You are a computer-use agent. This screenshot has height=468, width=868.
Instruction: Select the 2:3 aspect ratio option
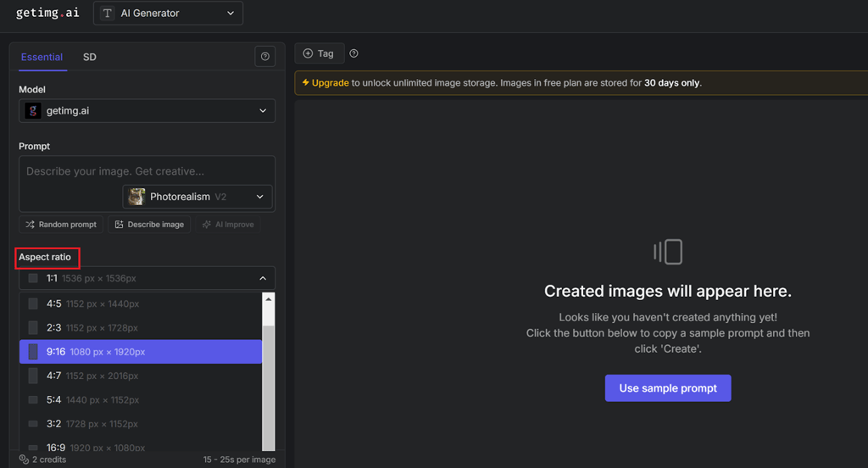click(x=141, y=328)
